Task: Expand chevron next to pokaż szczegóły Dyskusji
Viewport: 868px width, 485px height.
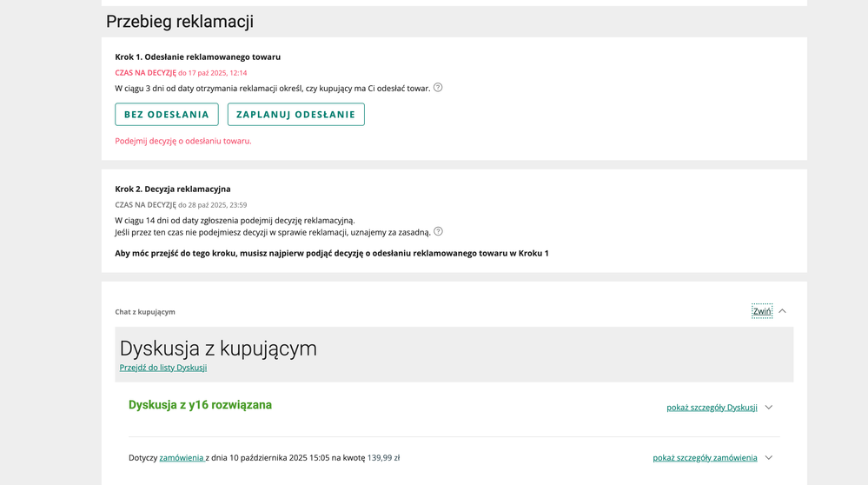Action: point(769,408)
